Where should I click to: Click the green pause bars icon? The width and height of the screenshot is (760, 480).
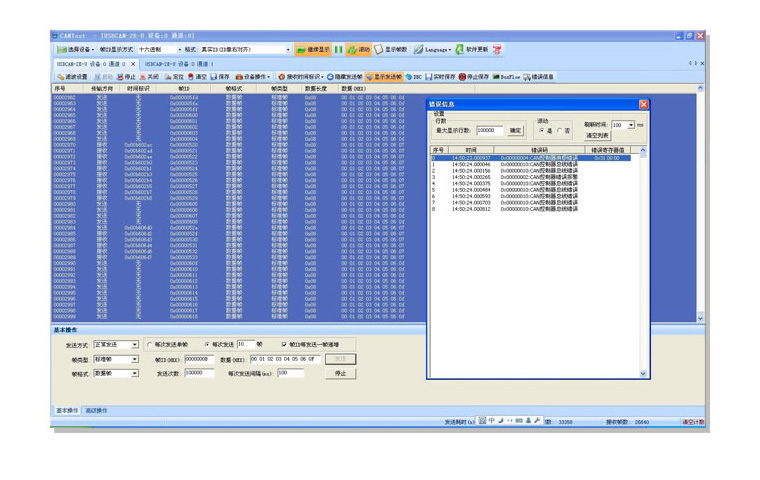(338, 49)
